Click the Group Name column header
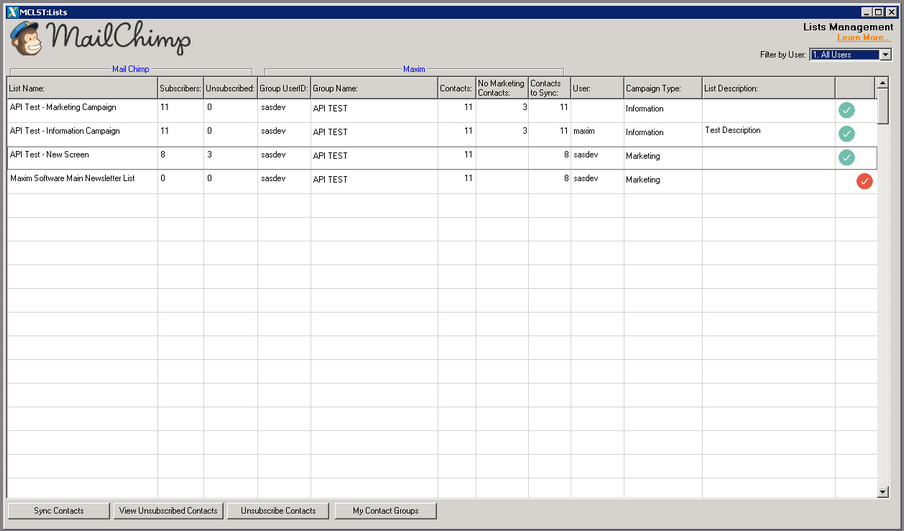This screenshot has width=904, height=531. (374, 88)
